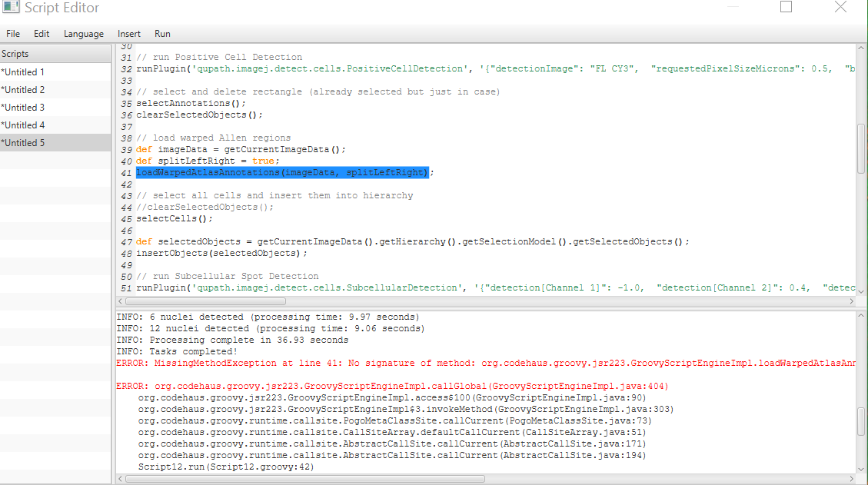Image resolution: width=868 pixels, height=485 pixels.
Task: Click the Script Editor application icon
Action: (x=11, y=8)
